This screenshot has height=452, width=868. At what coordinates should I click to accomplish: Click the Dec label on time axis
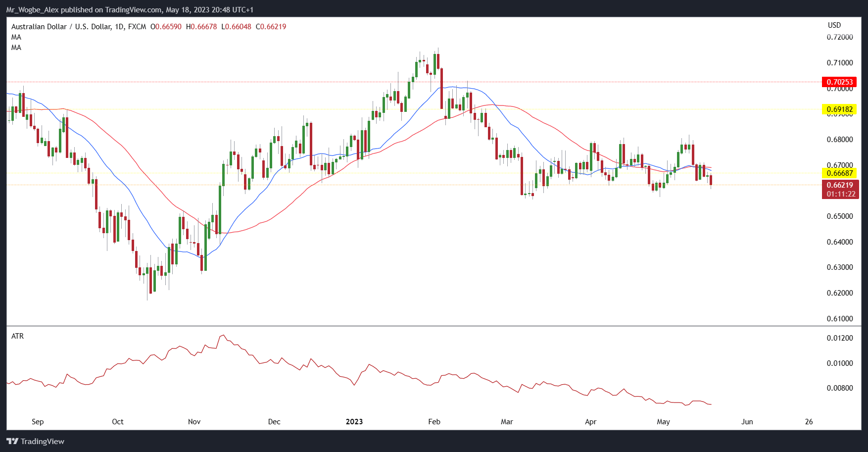pos(274,422)
